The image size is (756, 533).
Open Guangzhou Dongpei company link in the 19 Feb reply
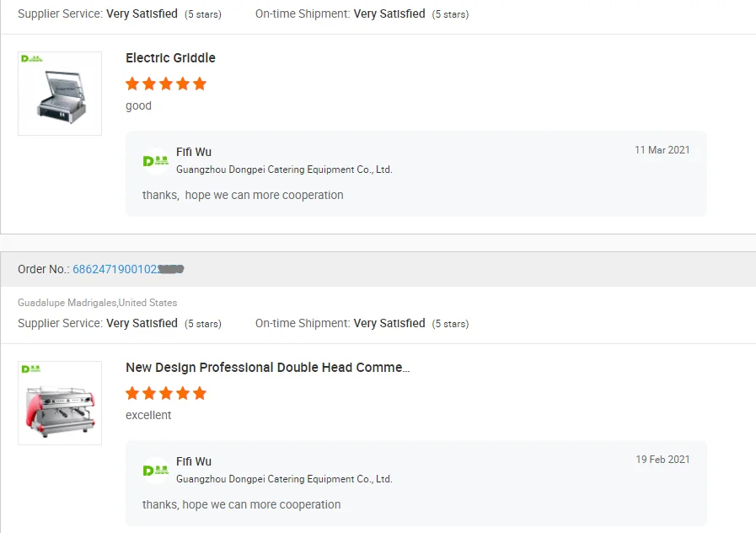click(284, 479)
